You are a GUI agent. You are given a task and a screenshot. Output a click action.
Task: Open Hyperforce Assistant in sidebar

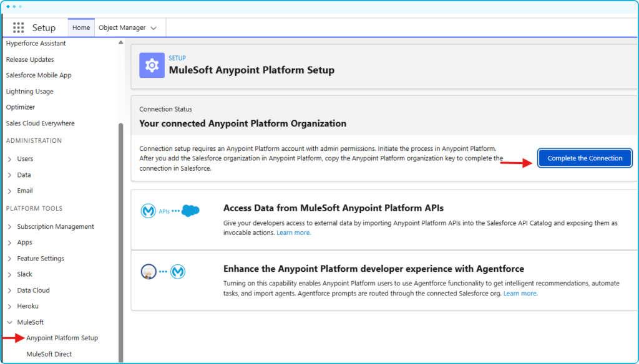tap(36, 43)
